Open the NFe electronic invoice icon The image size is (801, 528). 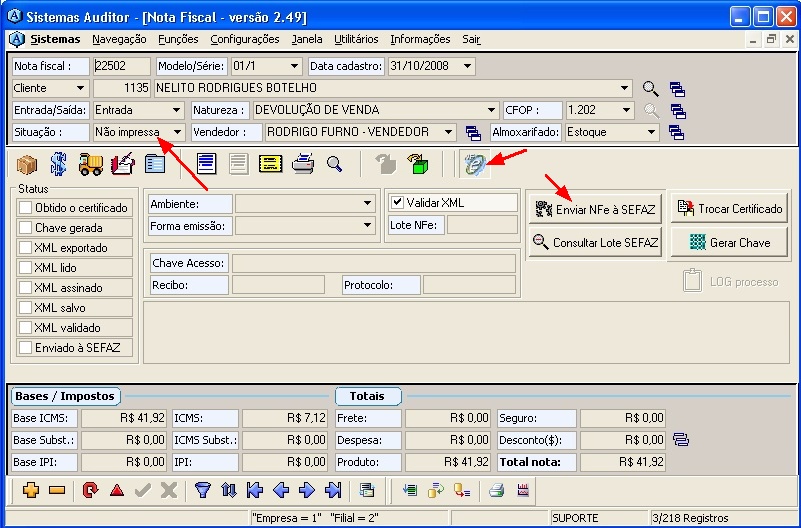[475, 164]
